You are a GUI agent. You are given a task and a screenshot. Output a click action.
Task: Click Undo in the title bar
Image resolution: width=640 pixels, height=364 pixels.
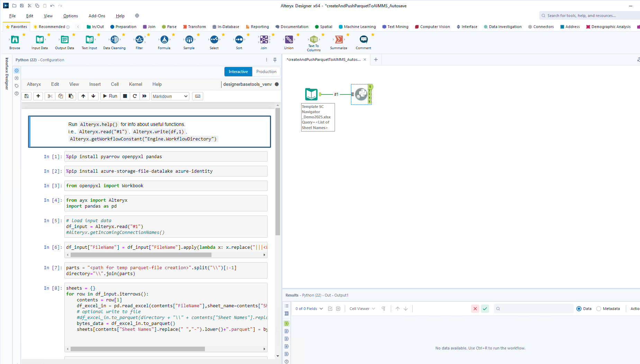52,6
